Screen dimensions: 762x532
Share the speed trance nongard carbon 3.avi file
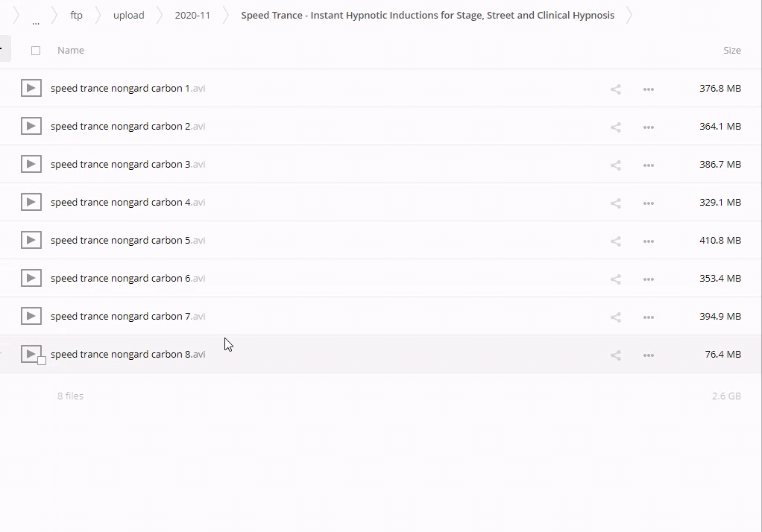click(x=615, y=165)
